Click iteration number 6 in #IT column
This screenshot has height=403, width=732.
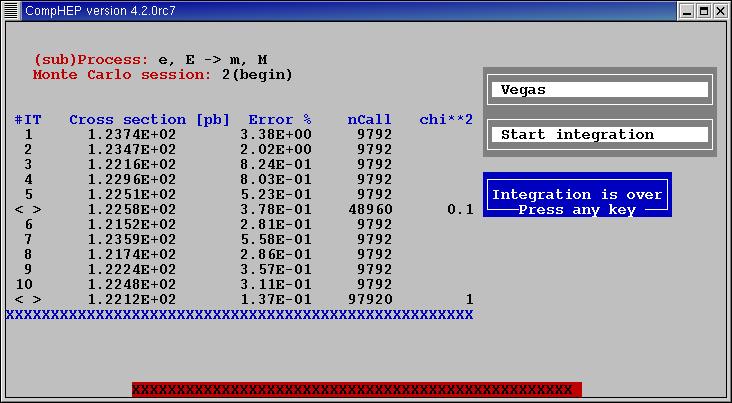(x=29, y=224)
